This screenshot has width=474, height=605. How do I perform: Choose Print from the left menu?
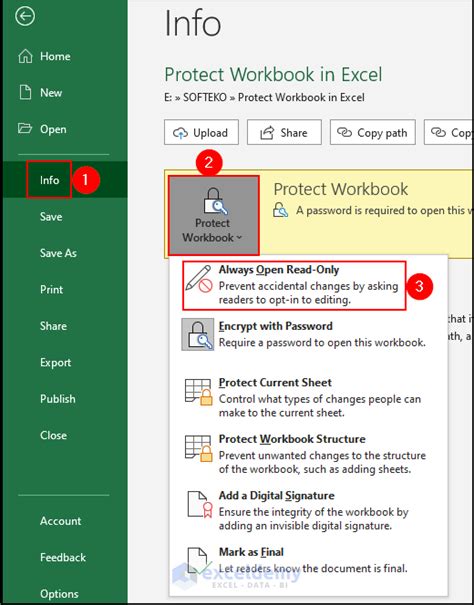coord(51,289)
